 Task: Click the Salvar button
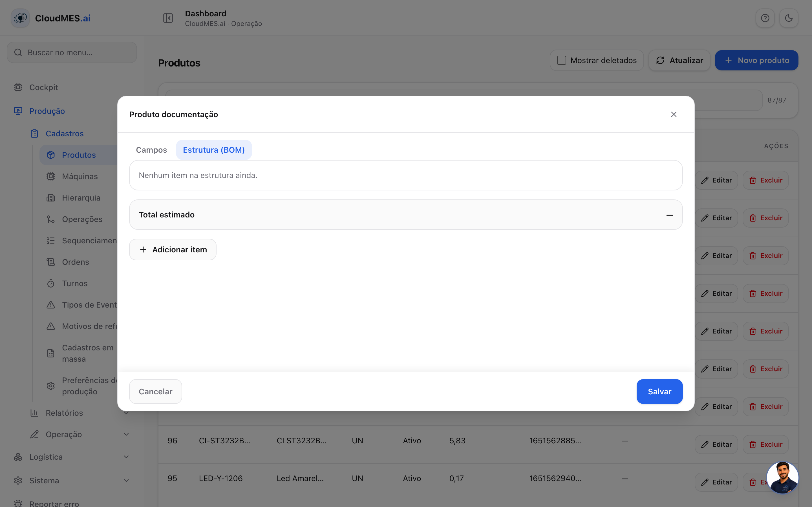[x=659, y=391]
